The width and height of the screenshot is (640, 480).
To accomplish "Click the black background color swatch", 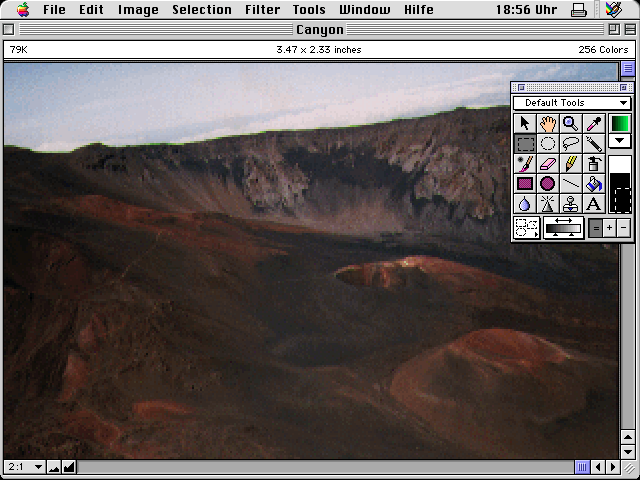I will pyautogui.click(x=620, y=193).
